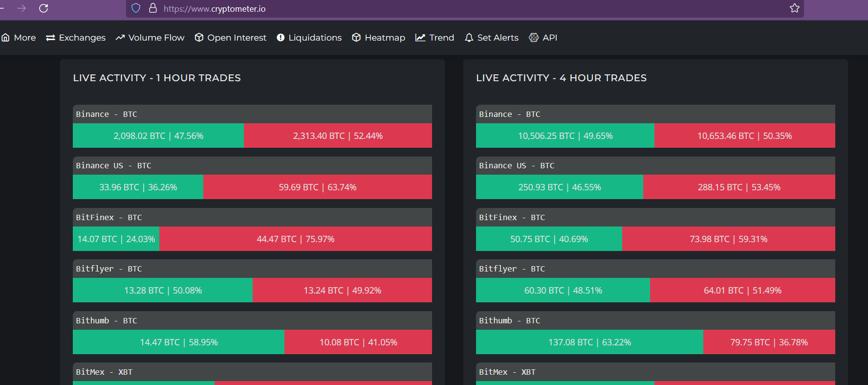Bookmark this page with star icon
Image resolution: width=868 pixels, height=385 pixels.
(x=795, y=8)
